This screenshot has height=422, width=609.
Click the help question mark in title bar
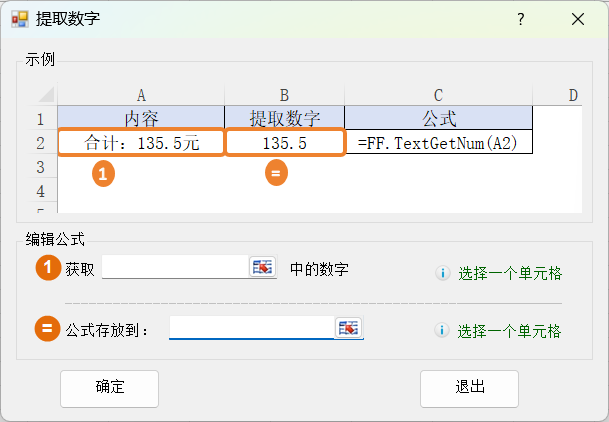520,19
